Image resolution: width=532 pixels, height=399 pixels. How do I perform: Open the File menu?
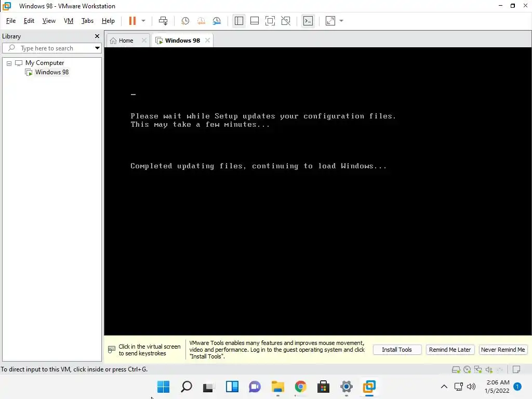point(11,21)
